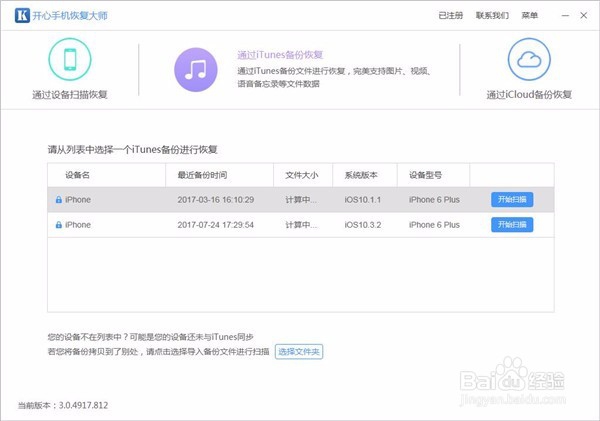This screenshot has width=600, height=421.
Task: Sort by 文件大小 column header
Action: pos(302,175)
